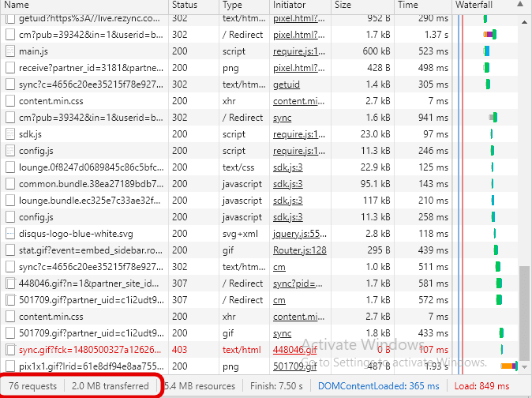Click the Load: 849 ms entry

coord(481,386)
